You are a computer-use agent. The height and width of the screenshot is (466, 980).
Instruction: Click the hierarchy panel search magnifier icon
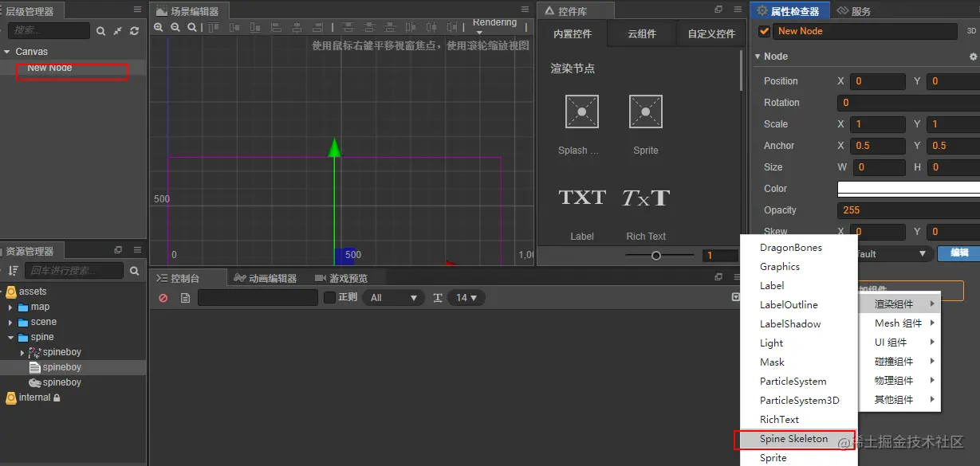[x=100, y=31]
